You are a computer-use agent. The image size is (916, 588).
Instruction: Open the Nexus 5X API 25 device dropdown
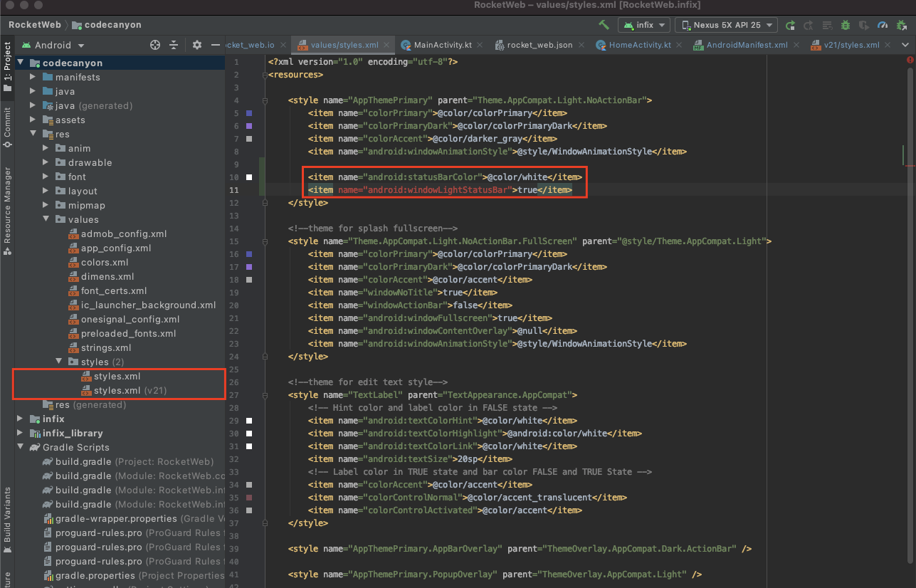click(726, 24)
